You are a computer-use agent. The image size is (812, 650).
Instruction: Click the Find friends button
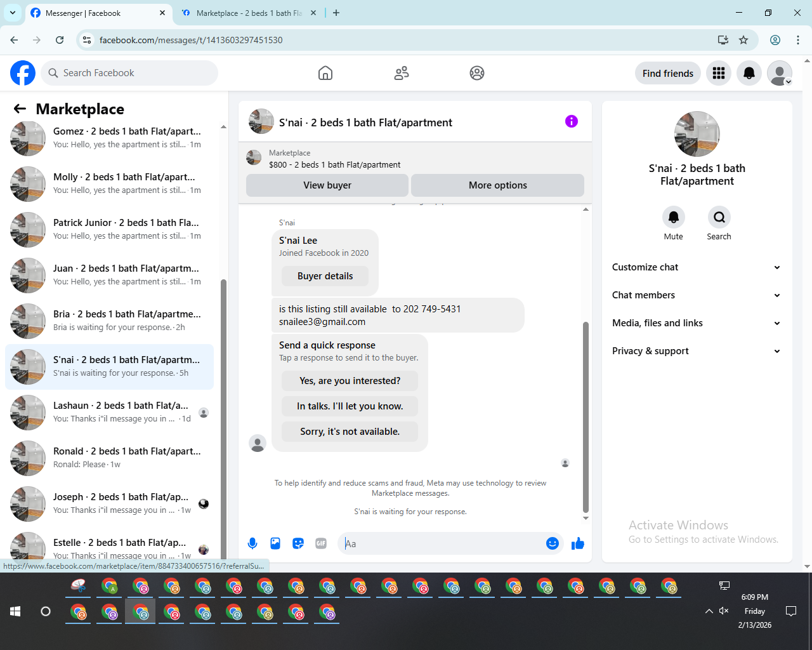[668, 73]
